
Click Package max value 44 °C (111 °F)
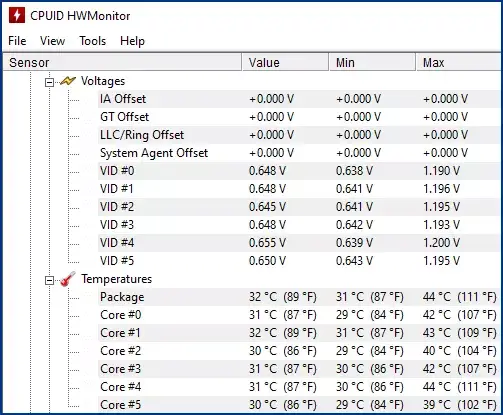[x=460, y=297]
